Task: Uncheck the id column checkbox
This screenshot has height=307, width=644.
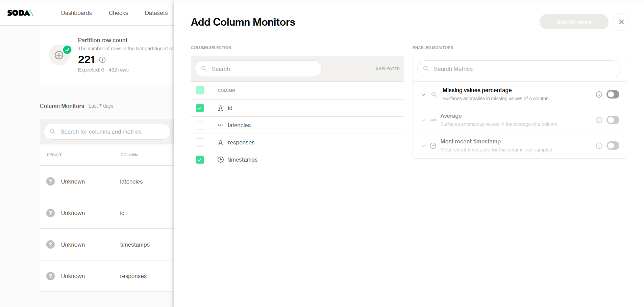Action: pos(200,108)
